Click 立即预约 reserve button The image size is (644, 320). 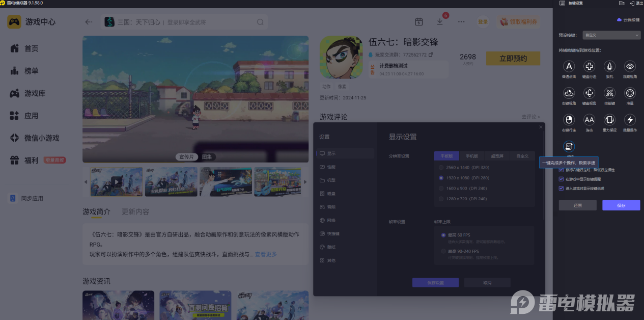[513, 58]
